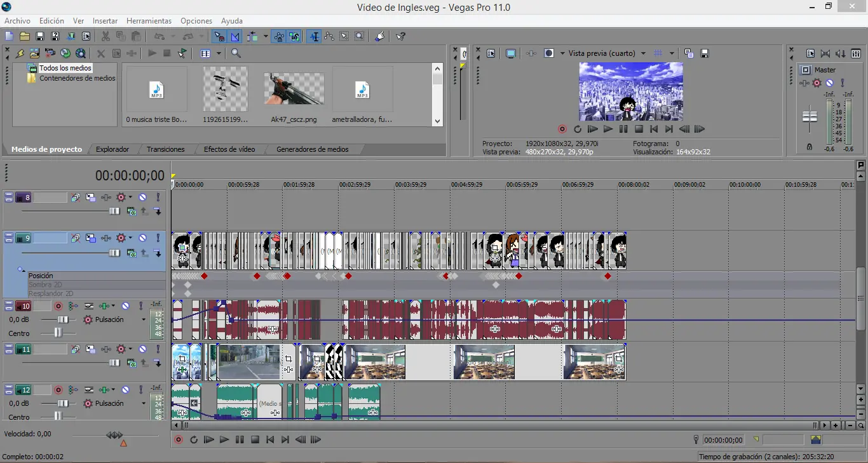Click the Dim Output icon in the mixer
868x463 pixels.
[841, 53]
